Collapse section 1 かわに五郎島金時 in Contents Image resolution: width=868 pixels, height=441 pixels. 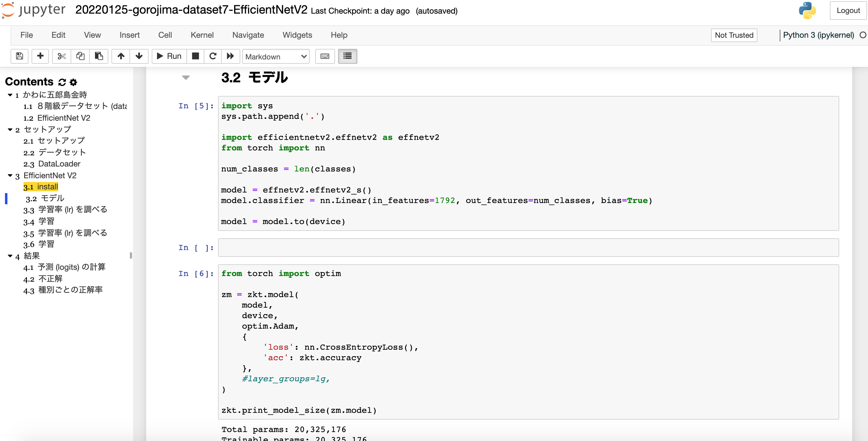pyautogui.click(x=10, y=95)
